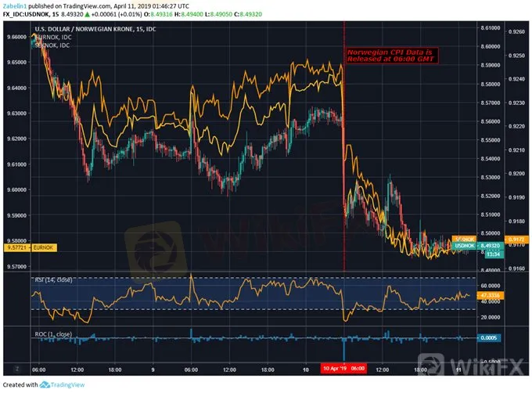This screenshot has width=532, height=393.
Task: Click the 47.3336 RSI value label
Action: point(491,295)
